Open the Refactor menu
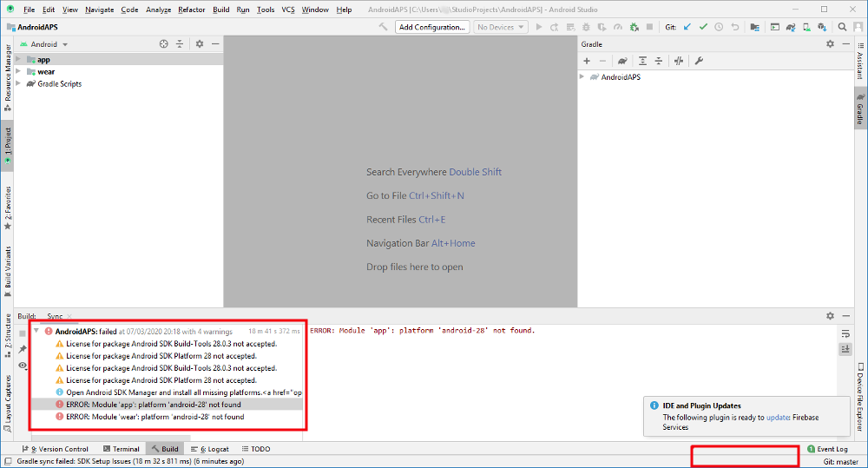 point(192,10)
